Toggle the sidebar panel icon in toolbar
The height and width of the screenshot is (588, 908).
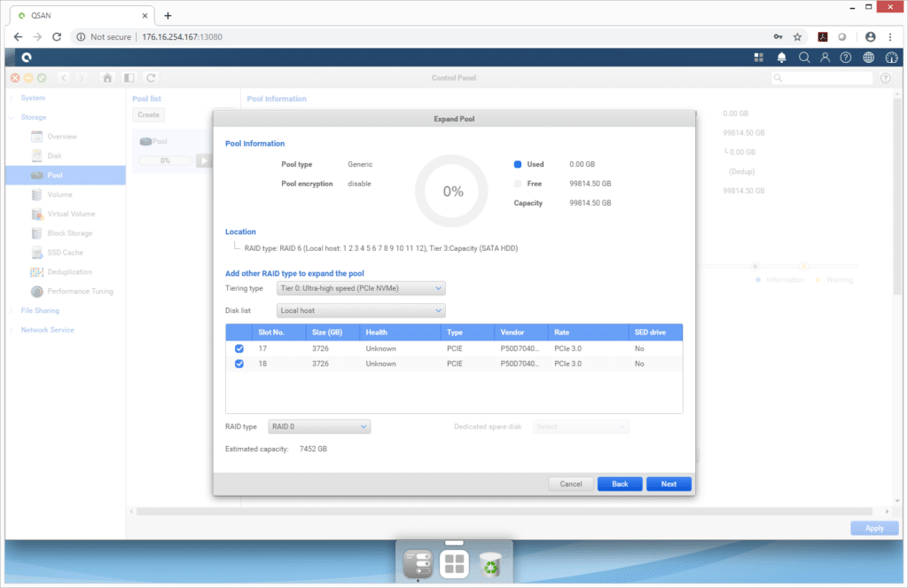(129, 78)
